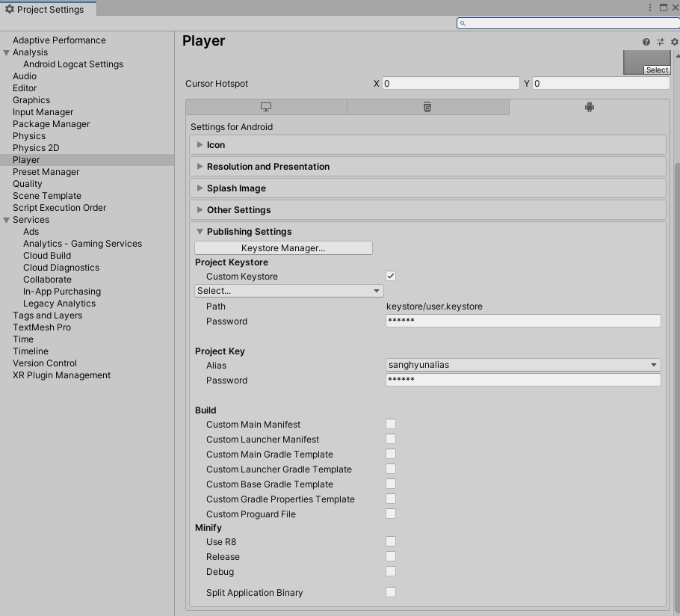Open Version Control settings
The width and height of the screenshot is (680, 616).
tap(45, 363)
